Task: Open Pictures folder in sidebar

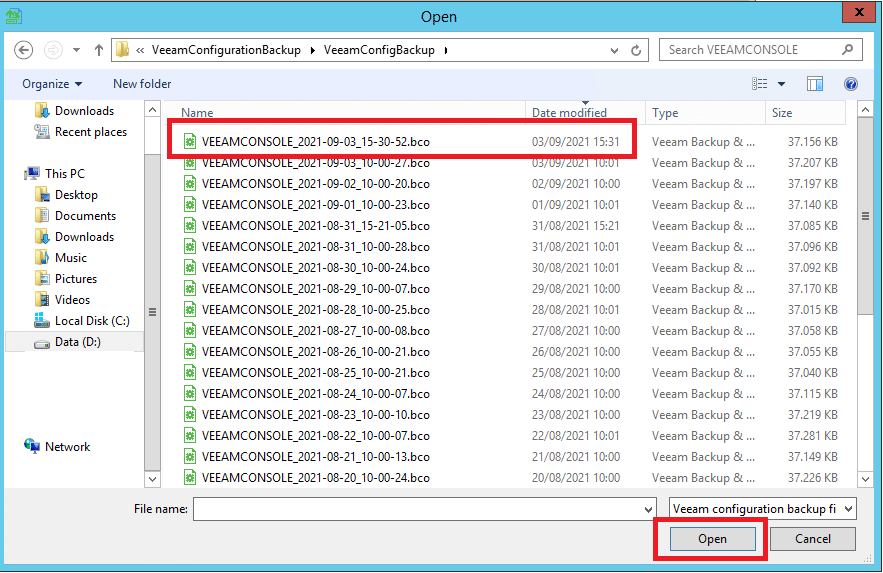Action: click(x=75, y=279)
